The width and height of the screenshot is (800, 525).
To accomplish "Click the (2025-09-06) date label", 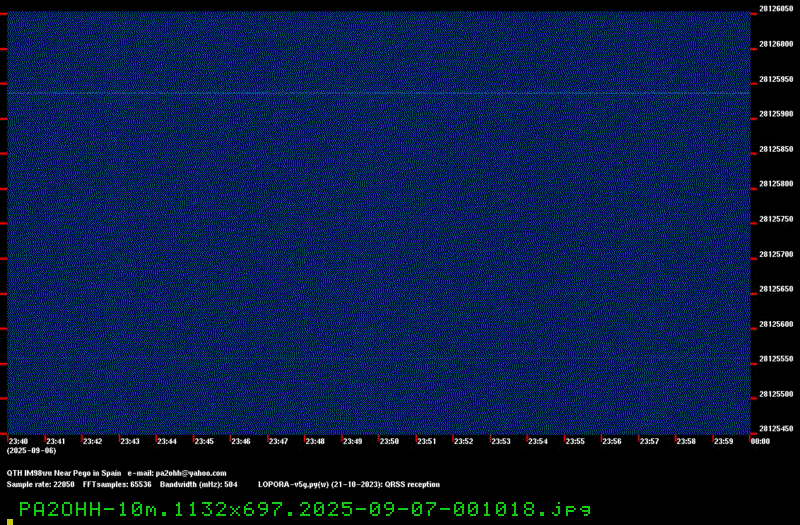I will (x=31, y=451).
